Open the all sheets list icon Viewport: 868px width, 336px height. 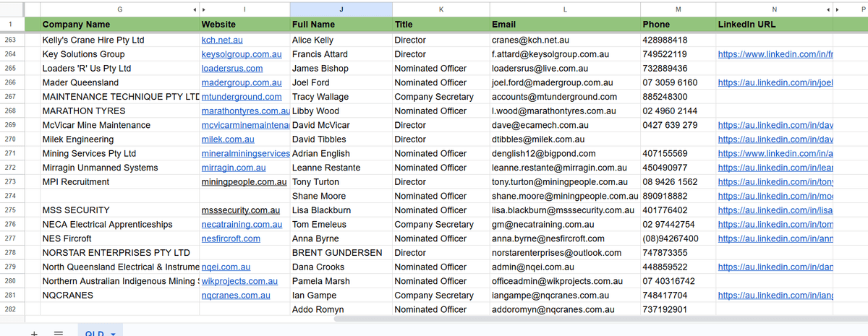pyautogui.click(x=59, y=334)
